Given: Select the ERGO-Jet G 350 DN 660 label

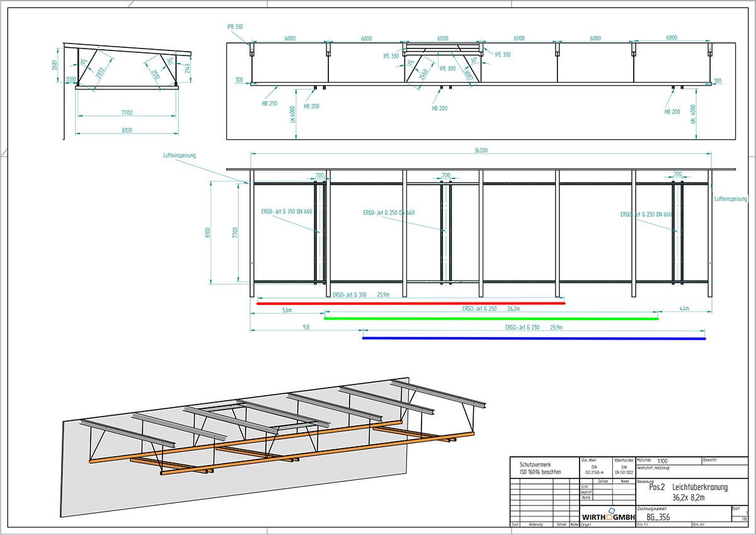Looking at the screenshot, I should click(x=287, y=212).
